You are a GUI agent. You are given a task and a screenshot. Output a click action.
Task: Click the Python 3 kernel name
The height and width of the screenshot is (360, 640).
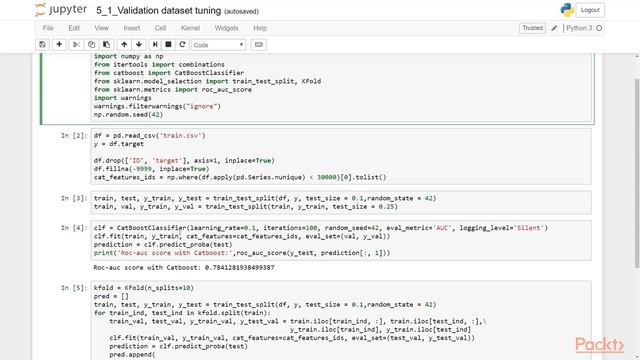pos(579,28)
